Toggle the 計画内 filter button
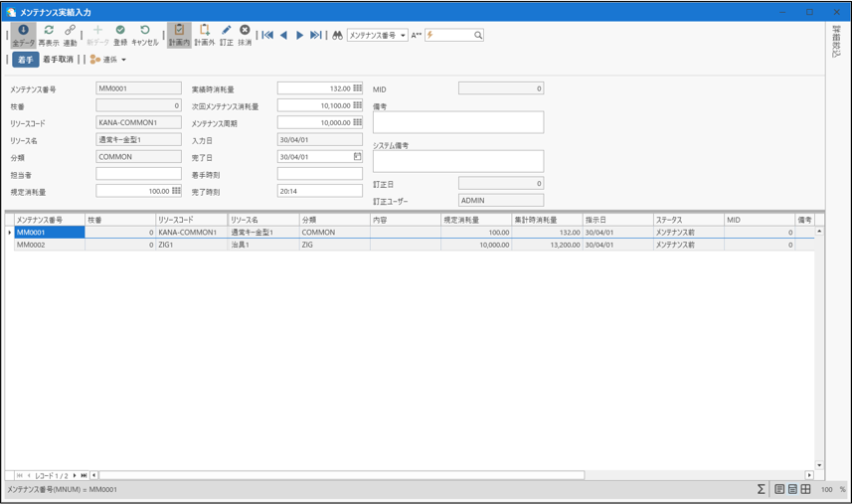Screen dimensions: 852x504 click(179, 36)
